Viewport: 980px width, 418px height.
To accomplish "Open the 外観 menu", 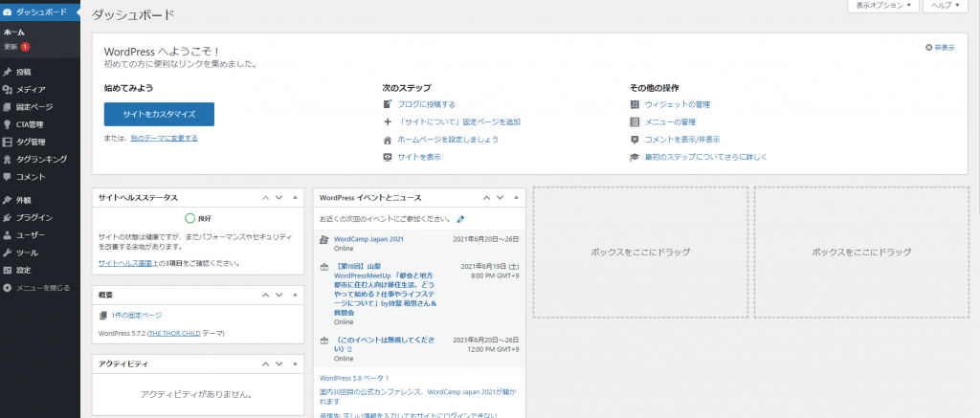I will tap(40, 201).
